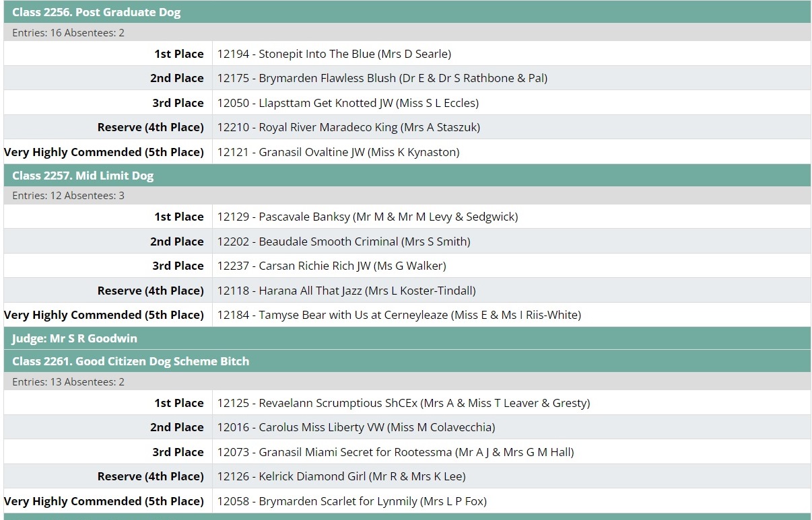
Task: Click Brymarden Scarlet for Lynmily entry
Action: pos(351,501)
